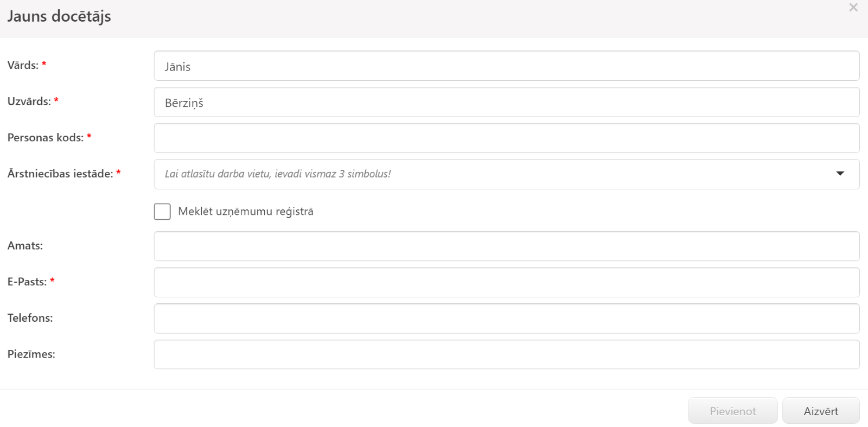
Task: Click the Meklēt uzņēmumu reģistrā label text
Action: [246, 212]
